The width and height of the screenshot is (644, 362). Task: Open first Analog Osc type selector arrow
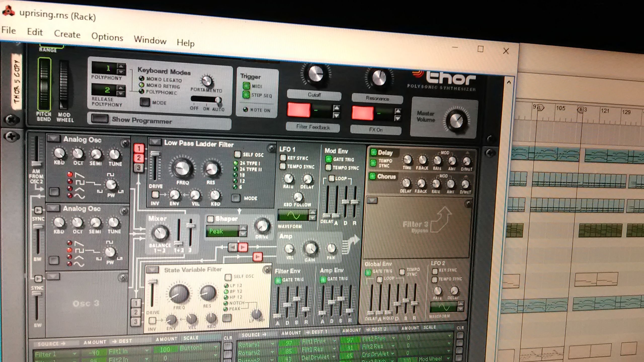[54, 138]
